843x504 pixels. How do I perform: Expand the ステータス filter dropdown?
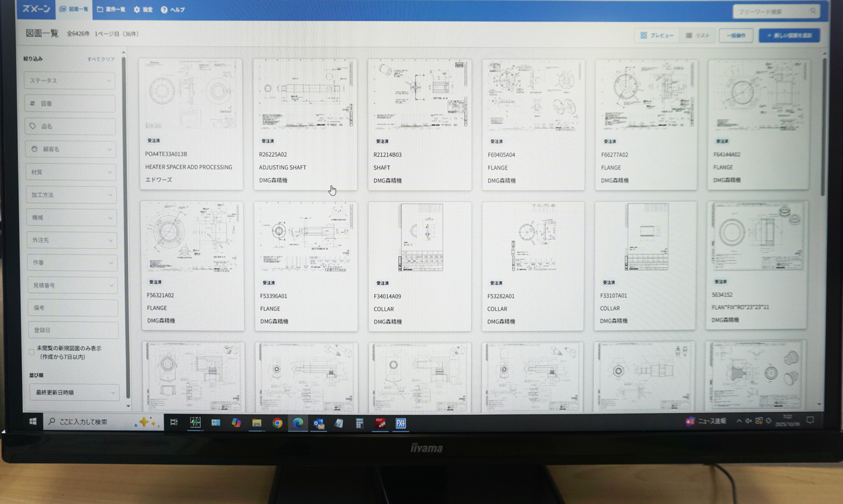69,81
